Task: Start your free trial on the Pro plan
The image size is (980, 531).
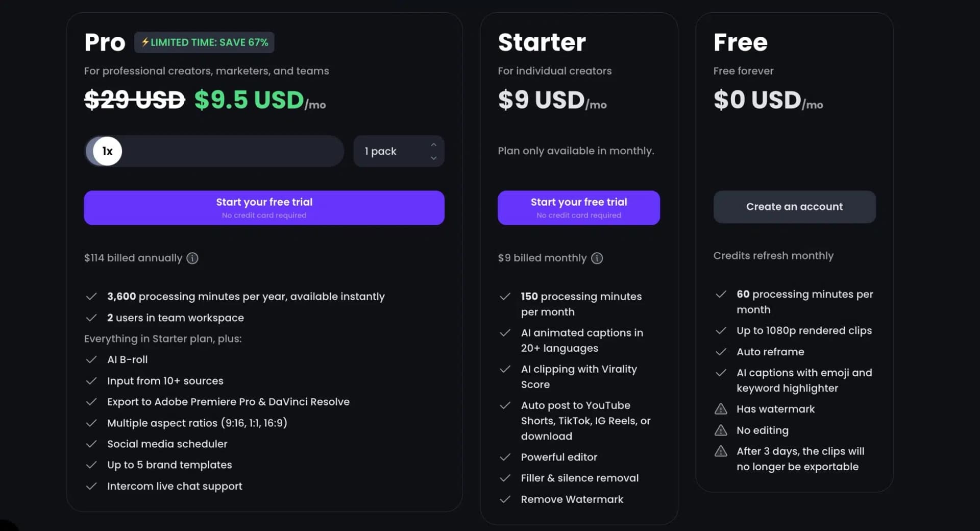Action: pos(264,207)
